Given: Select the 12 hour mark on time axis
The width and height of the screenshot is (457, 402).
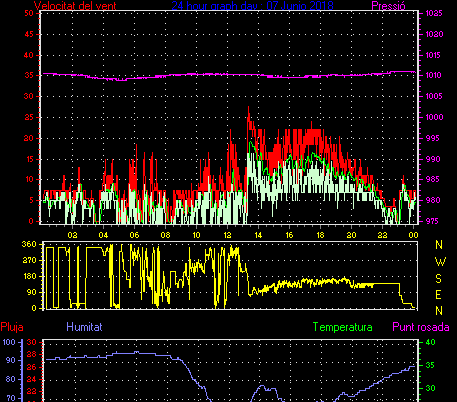Looking at the screenshot, I should click(x=227, y=235).
